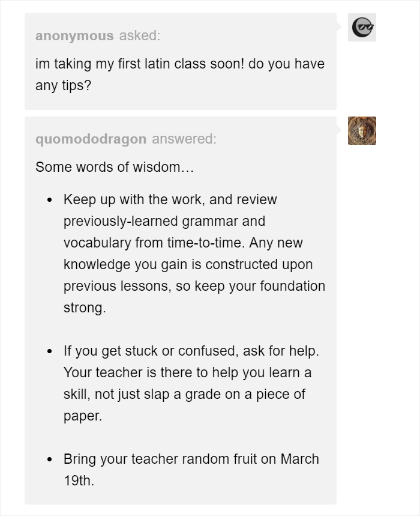This screenshot has width=420, height=516.
Task: Click the line ending "keep your foundation"
Action: [x=194, y=286]
